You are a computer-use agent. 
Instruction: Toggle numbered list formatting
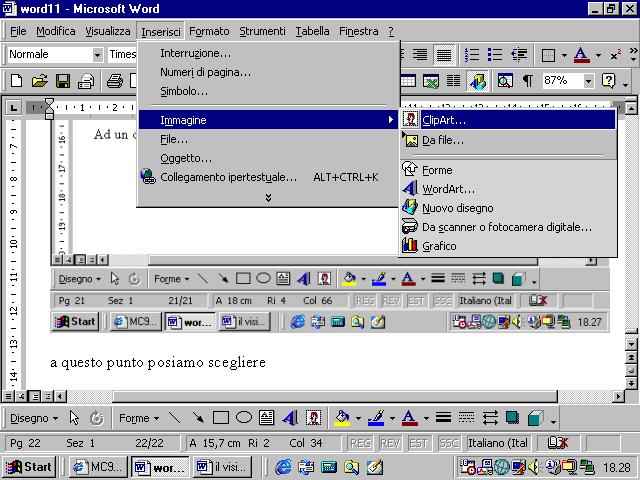pos(471,55)
